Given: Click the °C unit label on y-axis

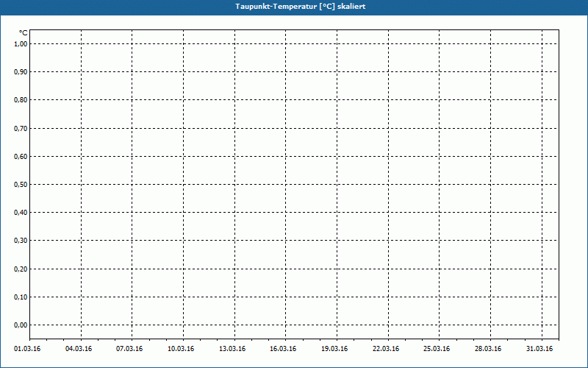Looking at the screenshot, I should 24,33.
